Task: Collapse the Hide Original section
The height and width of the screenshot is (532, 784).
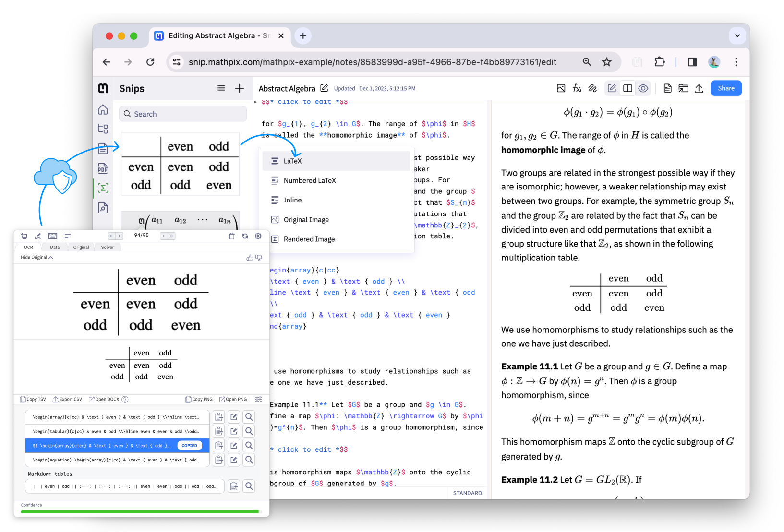Action: (36, 258)
